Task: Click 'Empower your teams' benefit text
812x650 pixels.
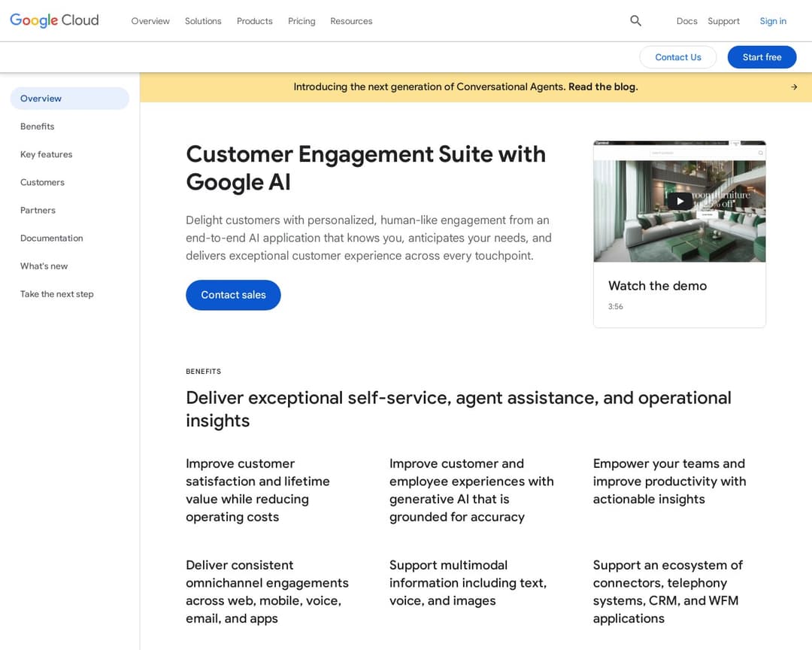Action: pos(670,481)
